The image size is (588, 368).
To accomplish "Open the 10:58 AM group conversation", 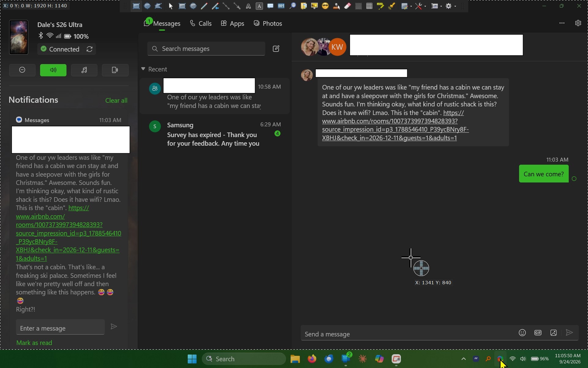I will pyautogui.click(x=214, y=96).
